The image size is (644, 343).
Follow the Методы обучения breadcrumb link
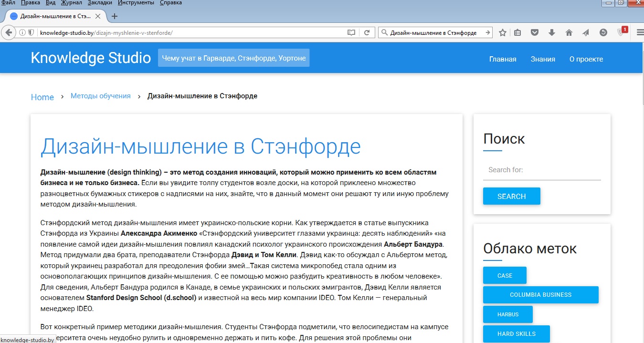100,96
